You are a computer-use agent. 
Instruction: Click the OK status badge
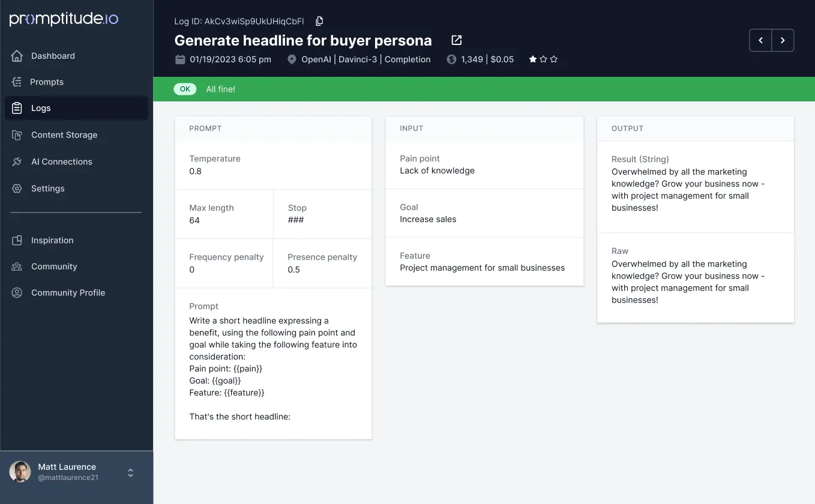tap(185, 88)
